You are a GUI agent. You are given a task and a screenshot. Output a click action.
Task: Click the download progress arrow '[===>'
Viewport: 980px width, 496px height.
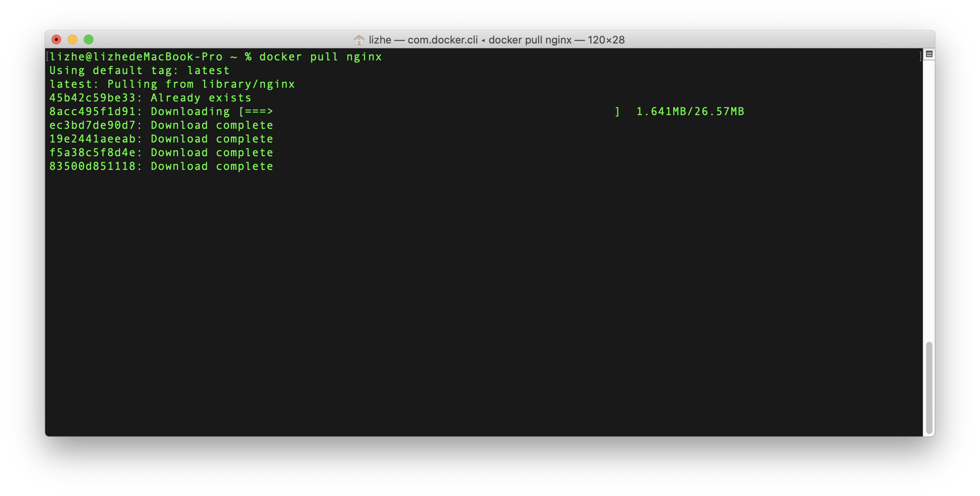point(256,112)
